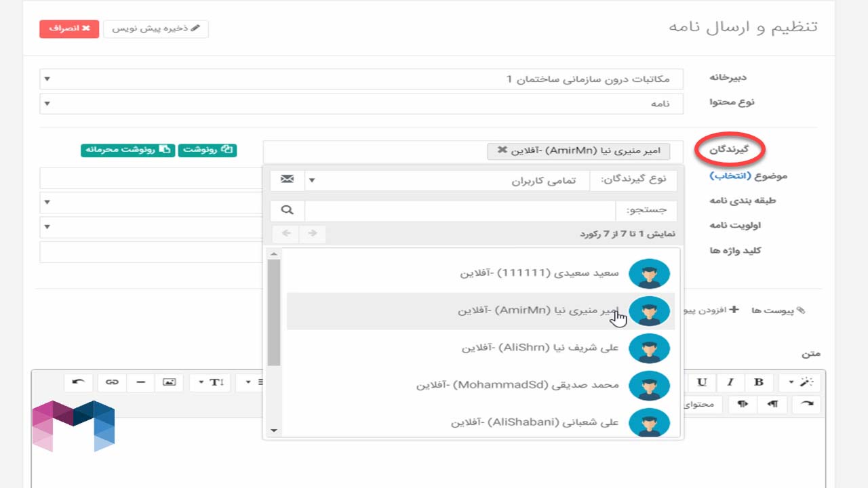
Task: Click the down arrow of the list scrollbar
Action: (x=274, y=430)
